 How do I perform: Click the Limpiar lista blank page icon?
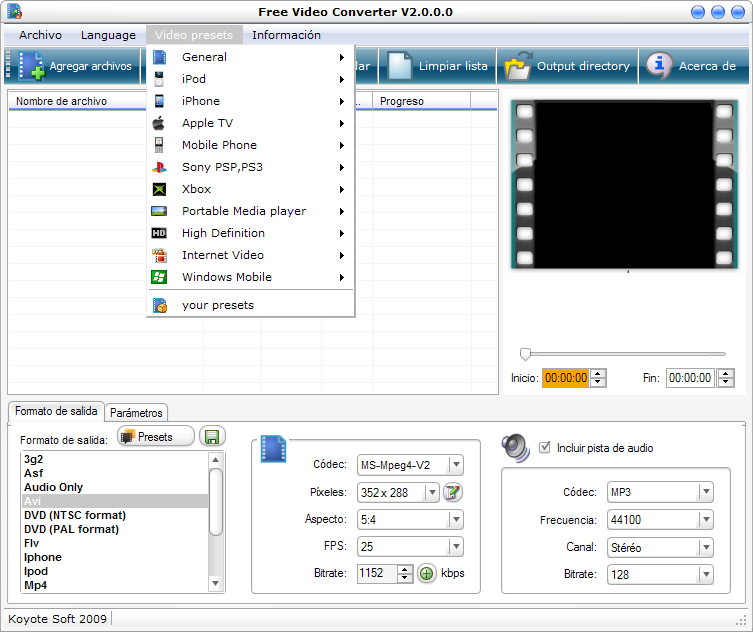click(x=400, y=66)
